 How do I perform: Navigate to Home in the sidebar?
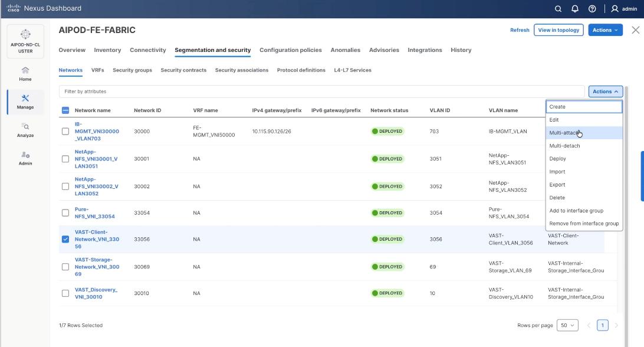coord(25,72)
